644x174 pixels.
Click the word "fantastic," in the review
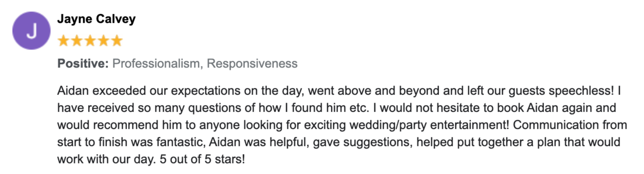tap(181, 142)
